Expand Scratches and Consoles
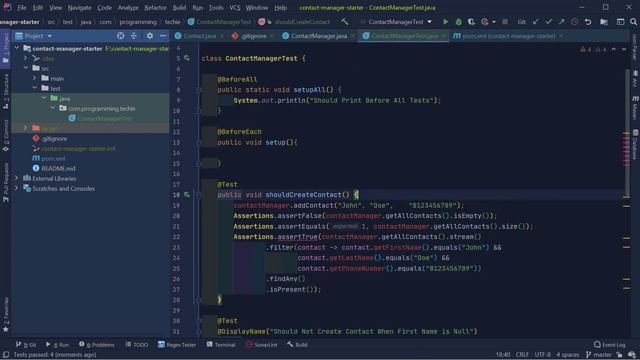The height and width of the screenshot is (360, 640). click(x=17, y=189)
